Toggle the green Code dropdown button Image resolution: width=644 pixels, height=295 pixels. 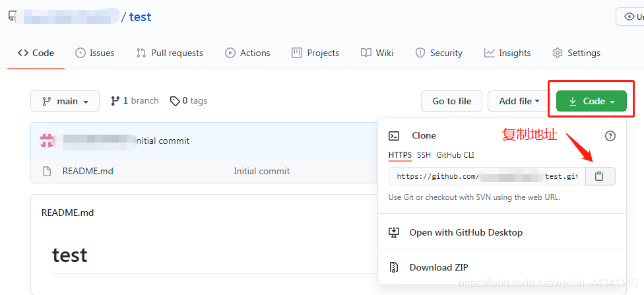pyautogui.click(x=591, y=101)
